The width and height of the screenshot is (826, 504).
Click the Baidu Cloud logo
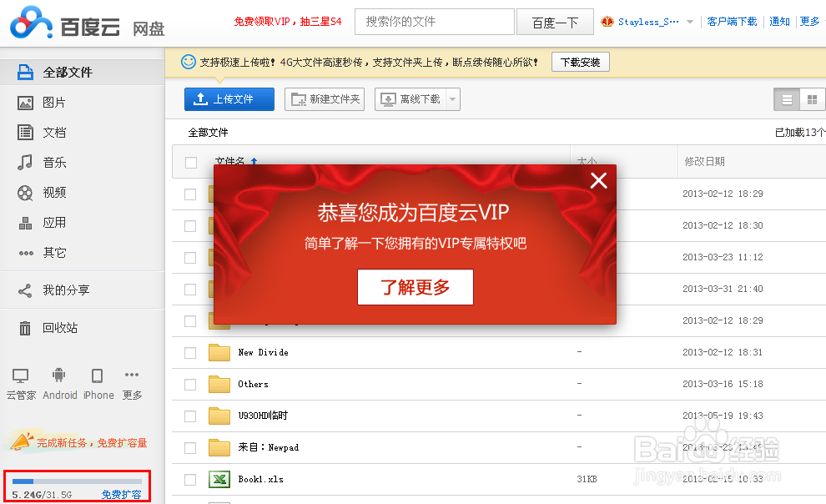click(87, 23)
